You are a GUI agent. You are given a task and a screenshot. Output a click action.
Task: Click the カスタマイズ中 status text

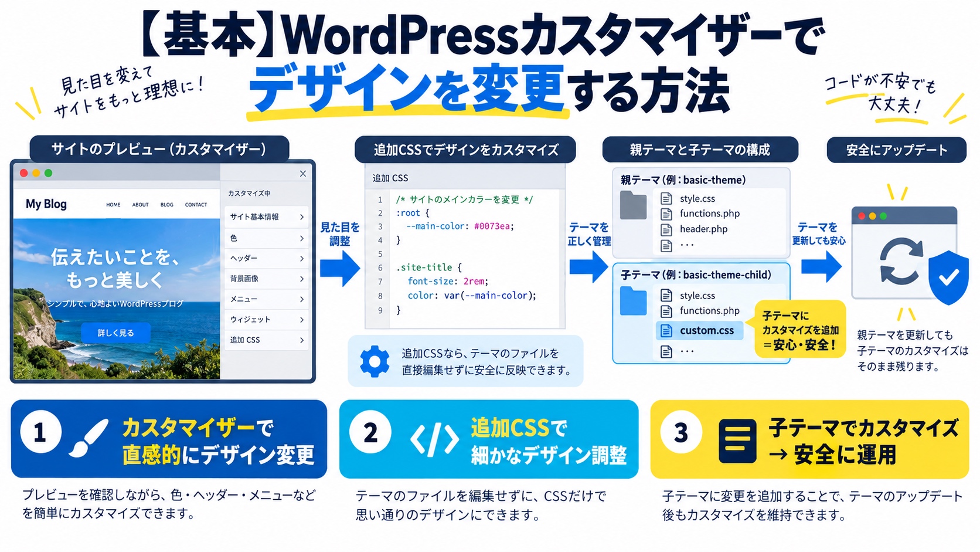coord(249,194)
